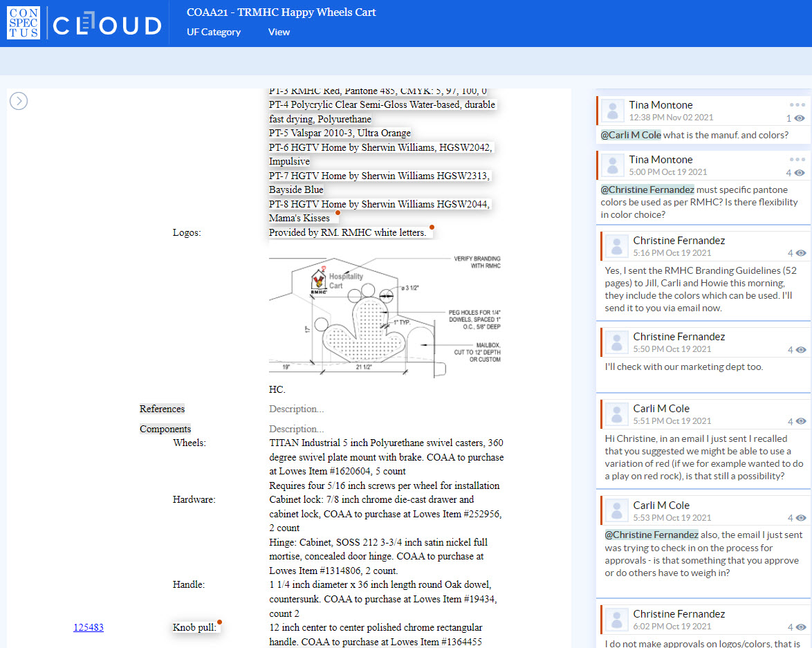Click the '12 inch center to center polished chrome' text
Viewport: 812px width, 648px height.
[376, 635]
